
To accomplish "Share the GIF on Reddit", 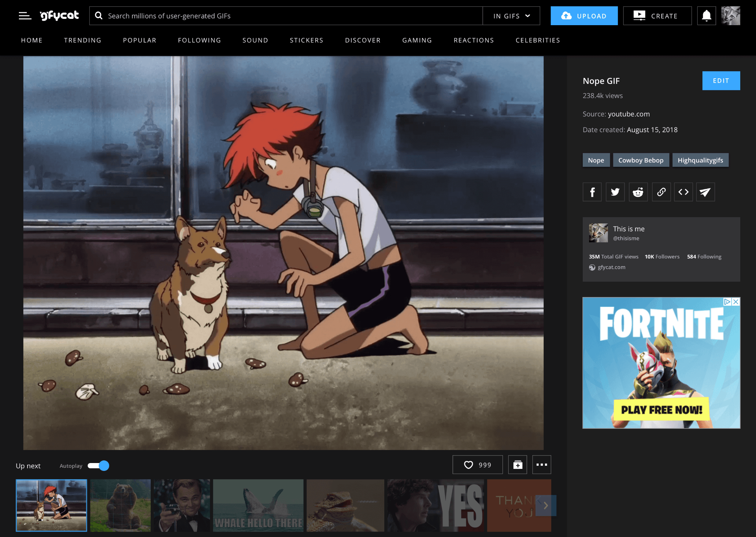I will pos(638,192).
